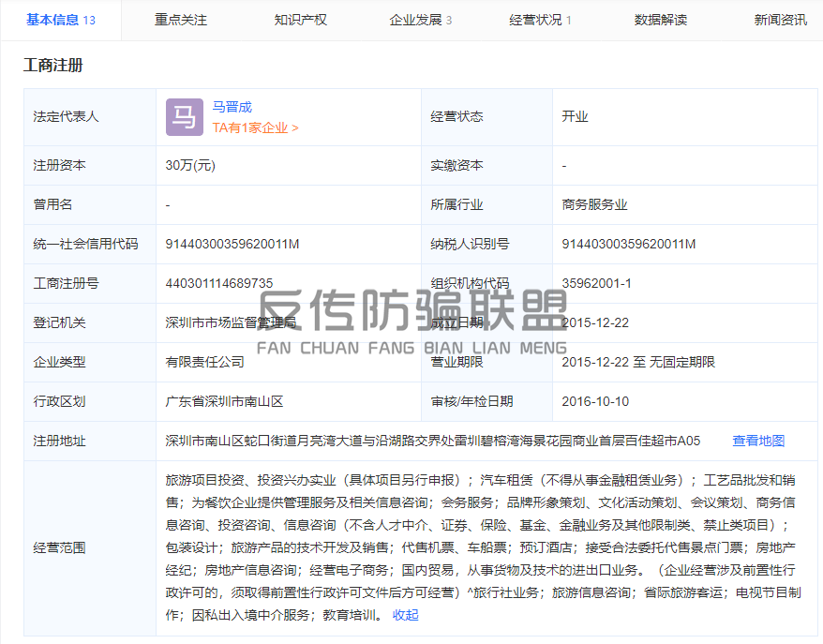Image resolution: width=823 pixels, height=644 pixels.
Task: Open legal representative 马晋成 profile link
Action: 232,107
